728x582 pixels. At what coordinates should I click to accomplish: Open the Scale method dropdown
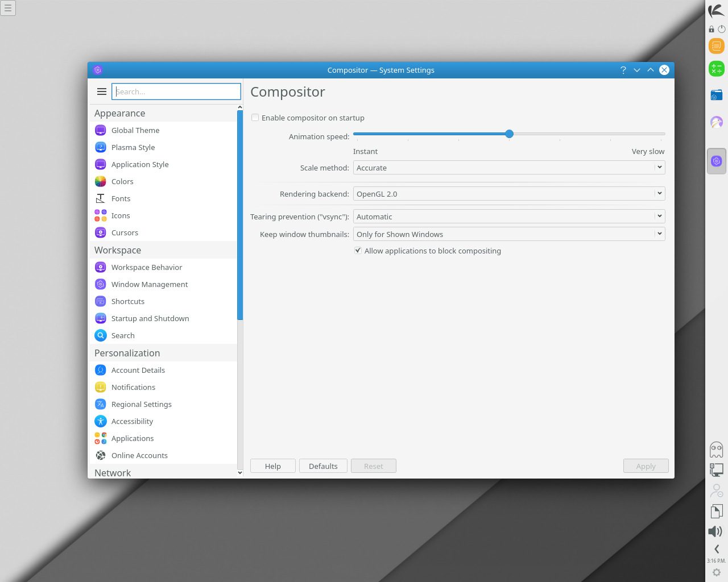(x=509, y=168)
